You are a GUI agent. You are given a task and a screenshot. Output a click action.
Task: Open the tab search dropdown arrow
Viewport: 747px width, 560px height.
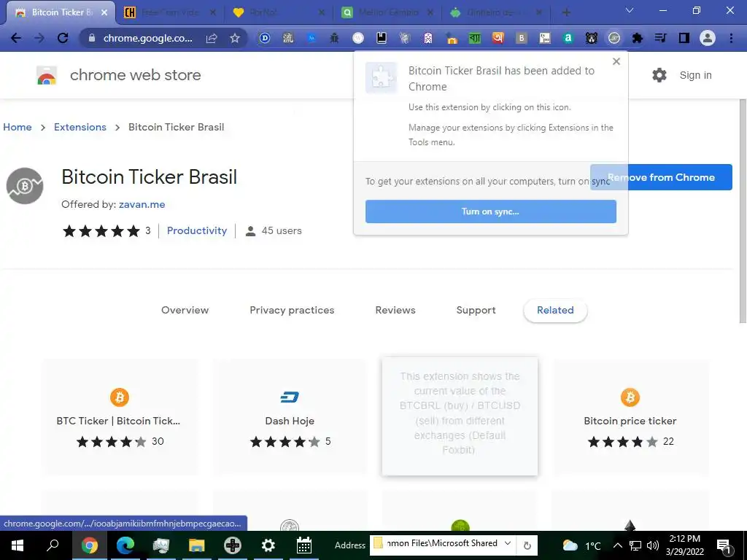(630, 10)
